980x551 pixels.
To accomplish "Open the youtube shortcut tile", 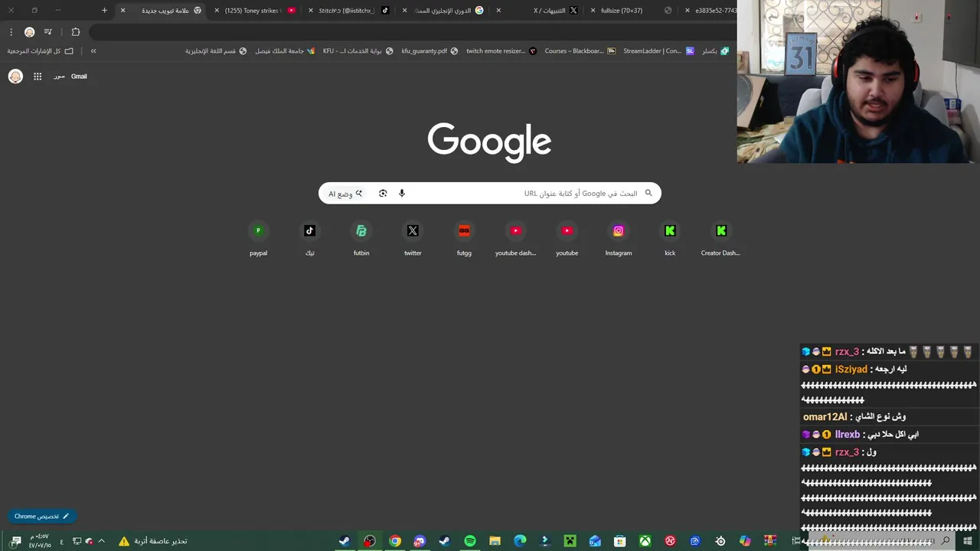I will point(567,239).
